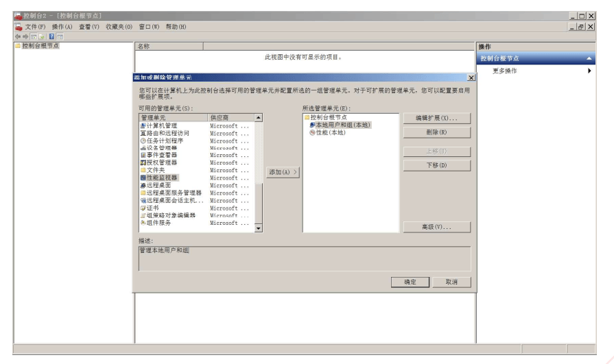Click the 高级(V)... button
This screenshot has width=614, height=364.
[436, 227]
